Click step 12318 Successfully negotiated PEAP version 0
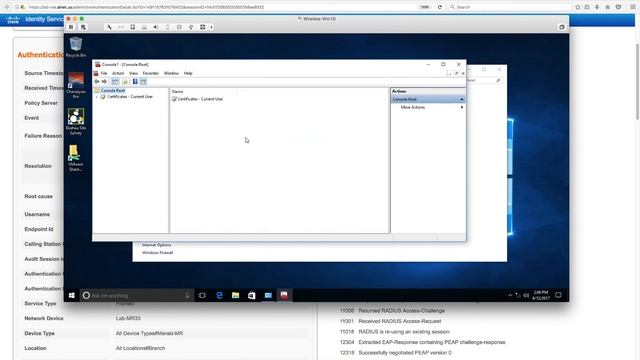 396,353
